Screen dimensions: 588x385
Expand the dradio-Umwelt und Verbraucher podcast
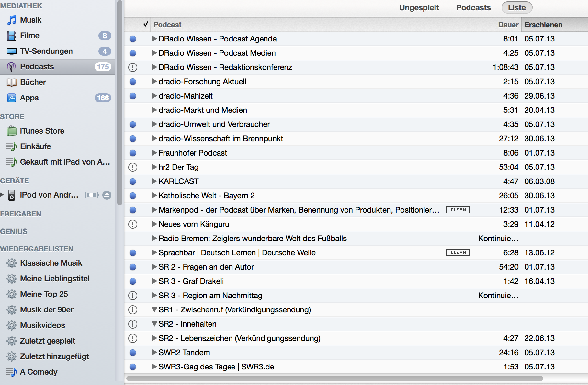pyautogui.click(x=154, y=124)
